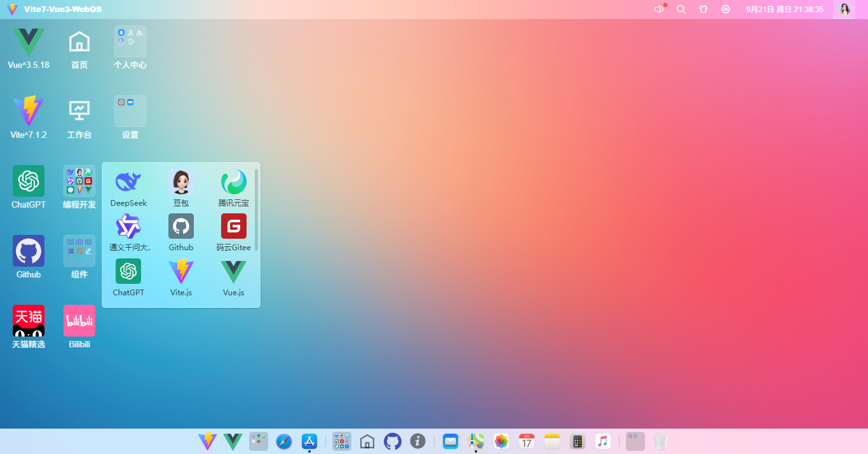
Task: Open the Music app in the dock
Action: [603, 441]
